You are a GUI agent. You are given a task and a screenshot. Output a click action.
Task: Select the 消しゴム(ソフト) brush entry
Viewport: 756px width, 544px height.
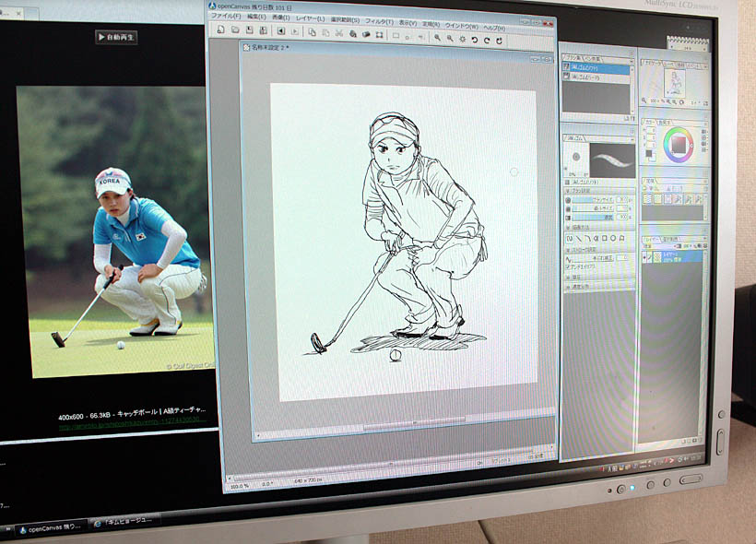point(596,68)
